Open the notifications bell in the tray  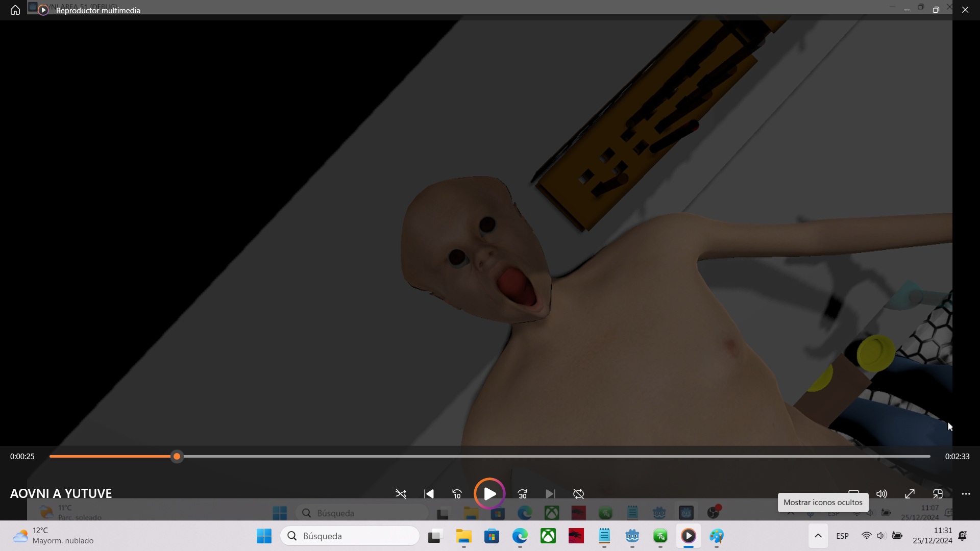tap(963, 536)
